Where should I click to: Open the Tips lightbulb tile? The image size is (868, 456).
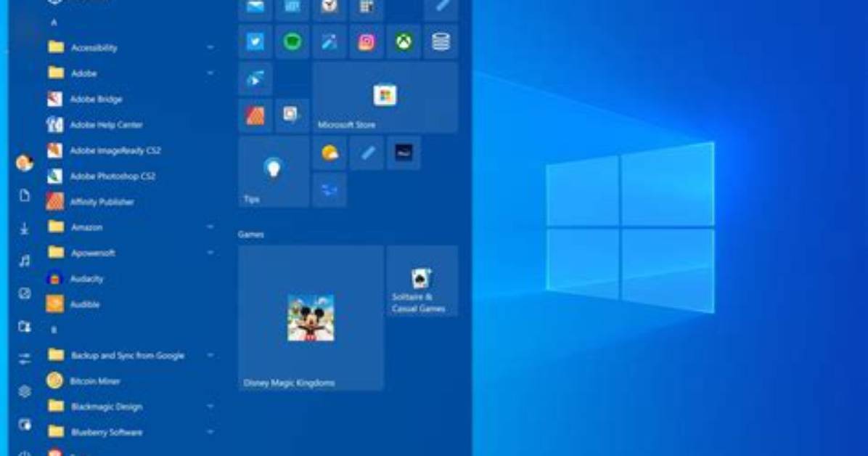[274, 171]
